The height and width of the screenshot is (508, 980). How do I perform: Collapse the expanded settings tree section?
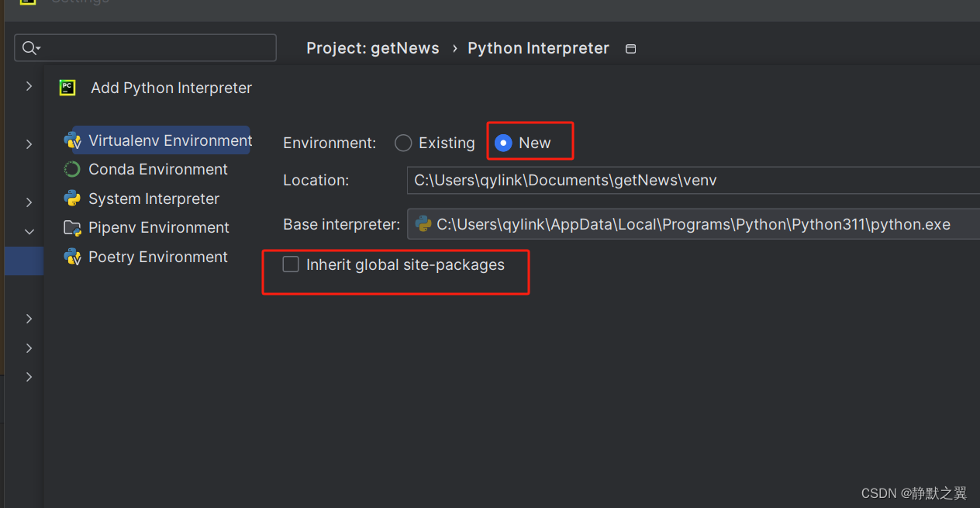pyautogui.click(x=29, y=231)
